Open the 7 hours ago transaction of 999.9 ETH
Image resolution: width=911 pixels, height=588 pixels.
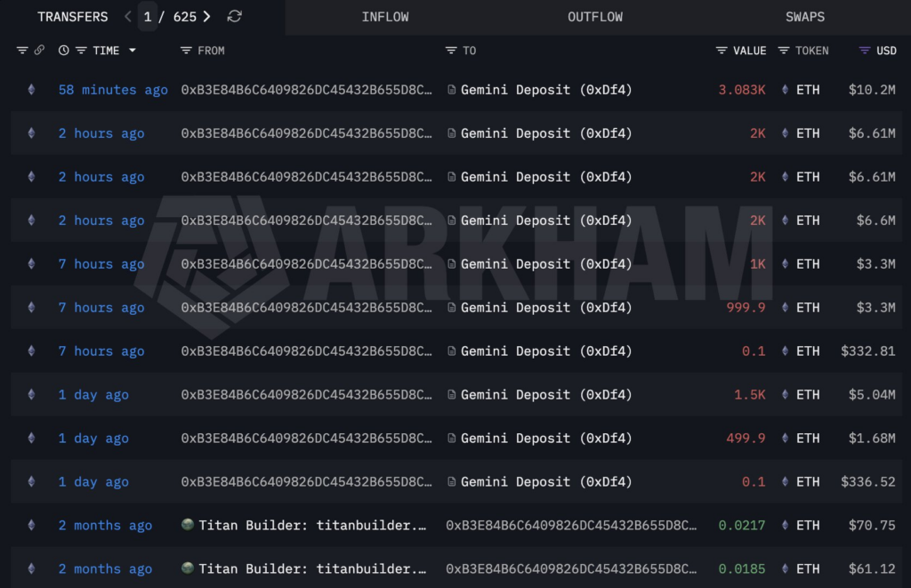click(101, 308)
